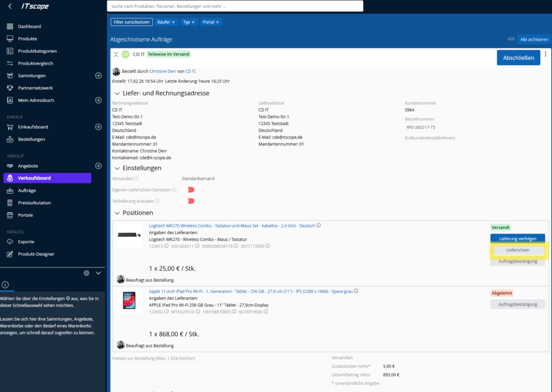Go to Preiskalkulation in sidebar
The width and height of the screenshot is (552, 392).
[x=34, y=203]
